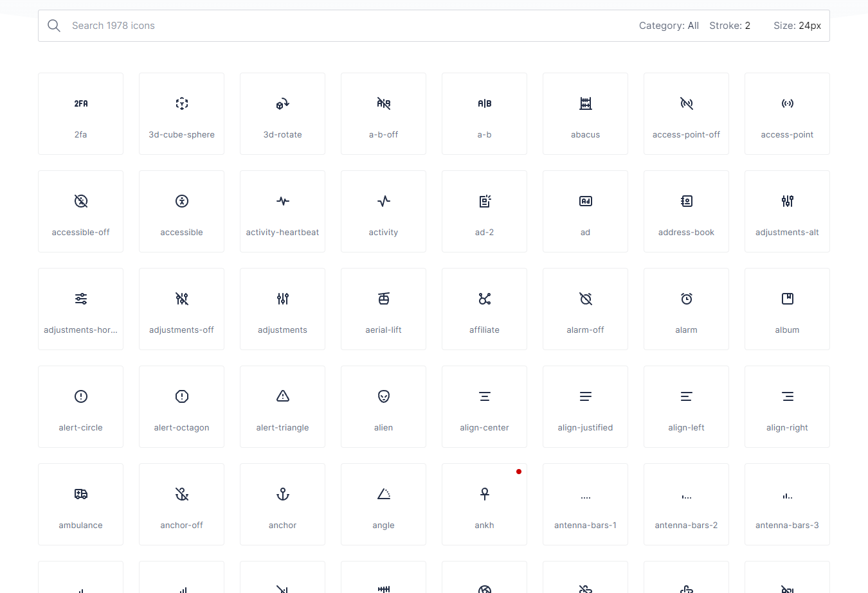Select the aerial-lift icon
This screenshot has height=593, width=868.
(x=383, y=309)
